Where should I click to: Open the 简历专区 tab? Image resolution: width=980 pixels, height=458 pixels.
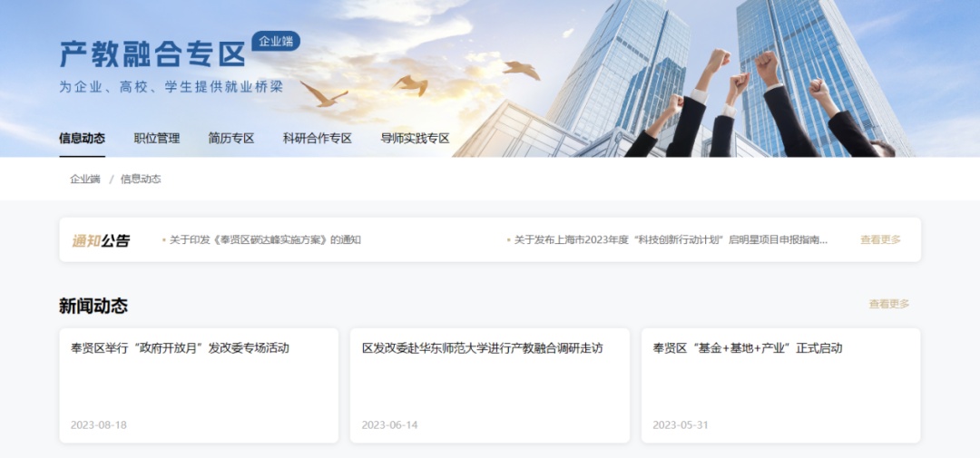click(231, 138)
